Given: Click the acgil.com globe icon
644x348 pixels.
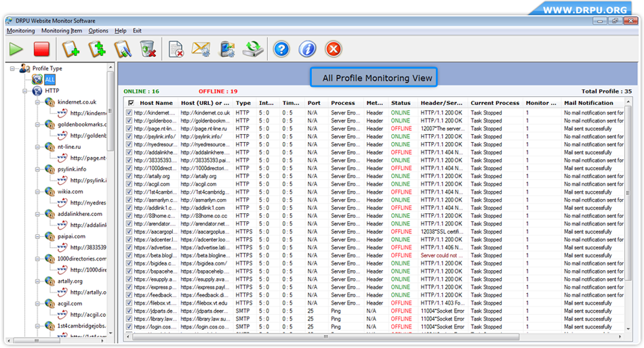Looking at the screenshot, I should click(x=49, y=304).
